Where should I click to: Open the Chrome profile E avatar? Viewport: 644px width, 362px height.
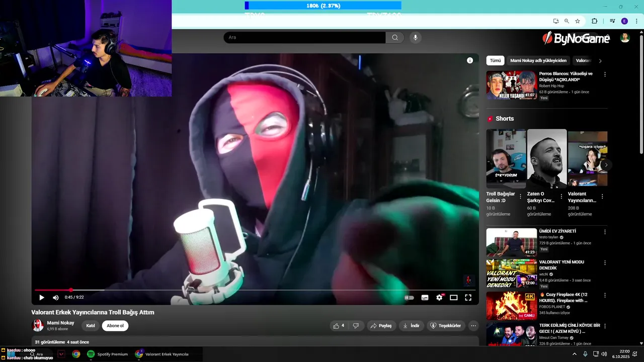tap(624, 21)
